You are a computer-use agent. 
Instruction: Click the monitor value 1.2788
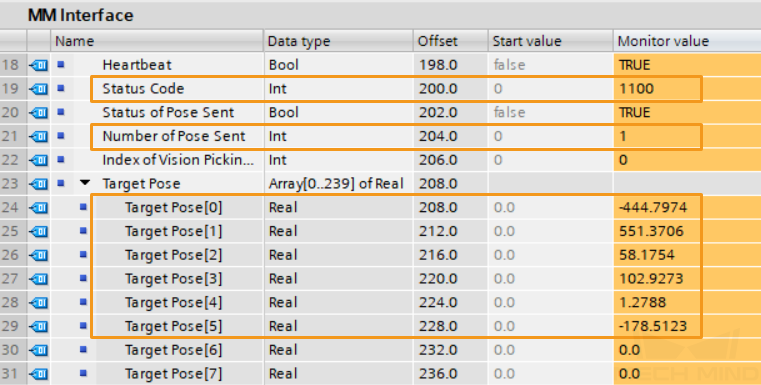643,303
